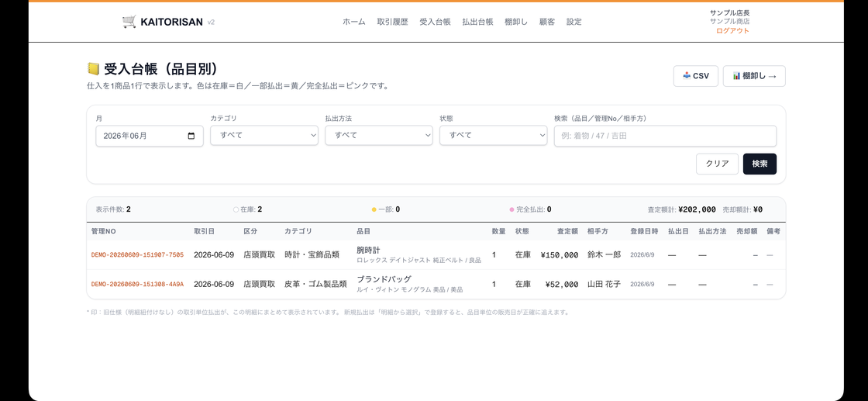The image size is (868, 401).
Task: Click the ログアウト link
Action: [732, 31]
